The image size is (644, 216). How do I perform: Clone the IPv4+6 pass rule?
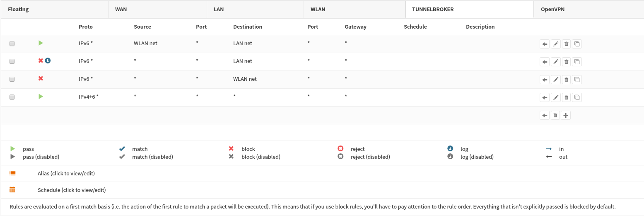point(577,97)
